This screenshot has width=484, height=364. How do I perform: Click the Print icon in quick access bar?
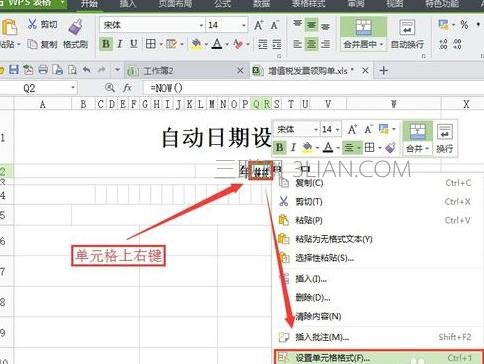point(43,70)
